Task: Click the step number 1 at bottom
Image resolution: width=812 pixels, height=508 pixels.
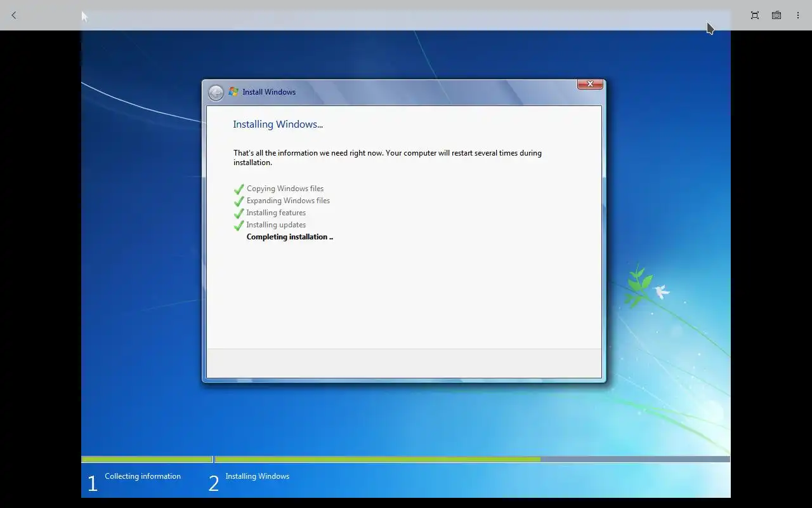Action: pyautogui.click(x=93, y=484)
